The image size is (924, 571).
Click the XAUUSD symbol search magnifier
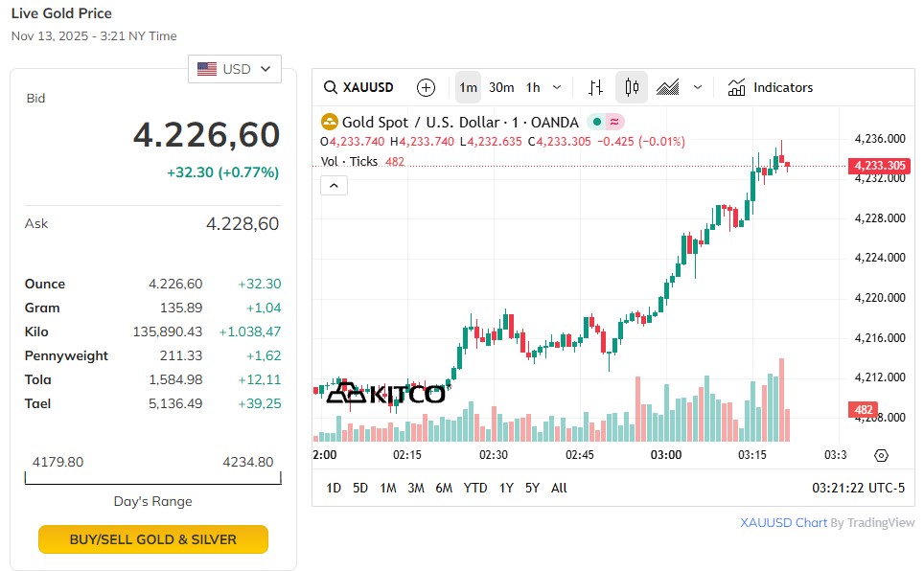(331, 87)
